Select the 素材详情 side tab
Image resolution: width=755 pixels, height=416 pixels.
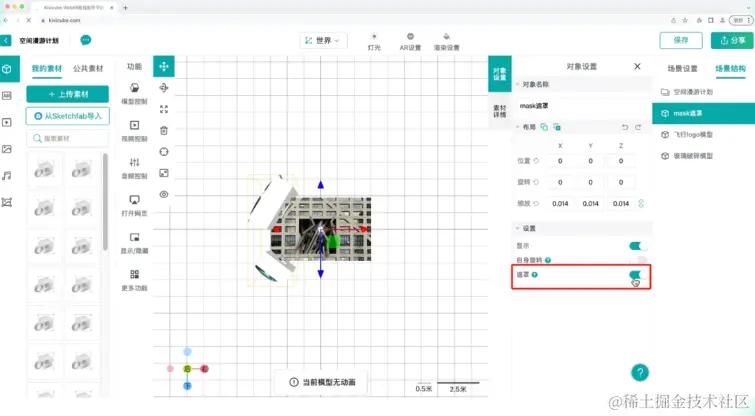click(x=500, y=111)
